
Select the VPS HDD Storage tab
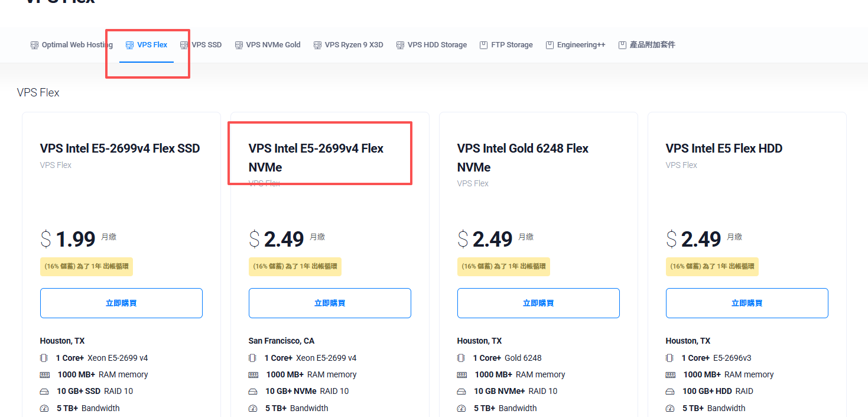[431, 44]
